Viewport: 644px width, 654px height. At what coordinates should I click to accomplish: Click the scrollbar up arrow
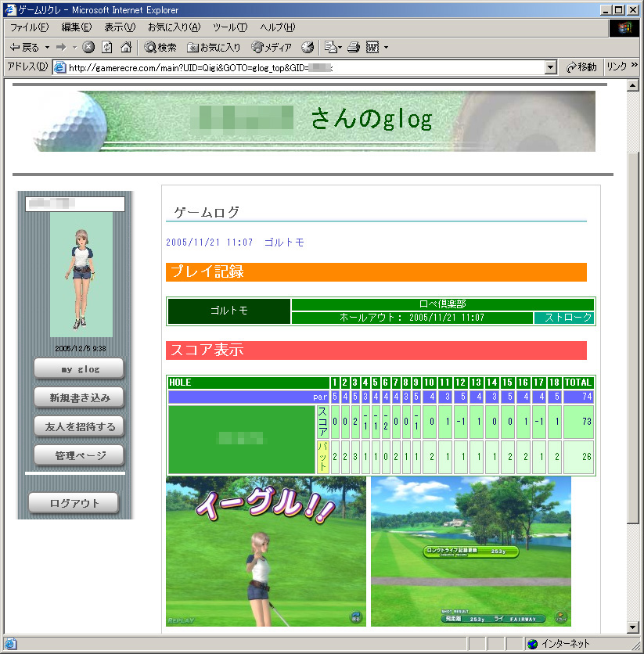(633, 85)
